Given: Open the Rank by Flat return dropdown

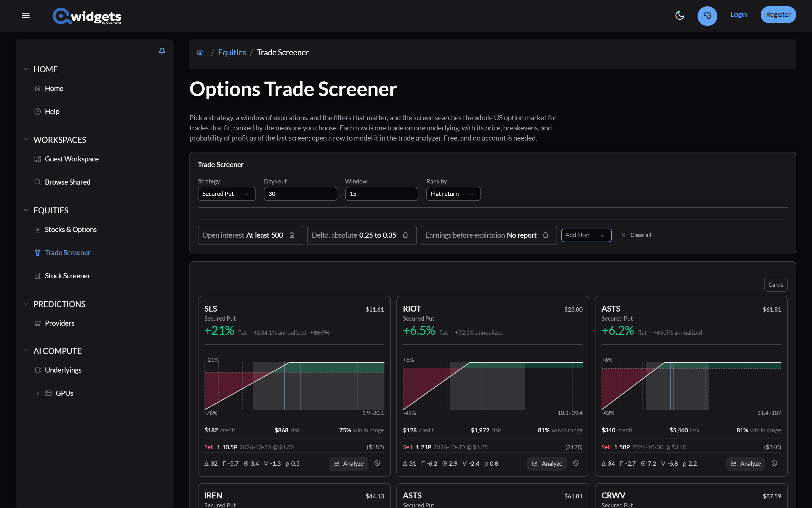Looking at the screenshot, I should [453, 194].
